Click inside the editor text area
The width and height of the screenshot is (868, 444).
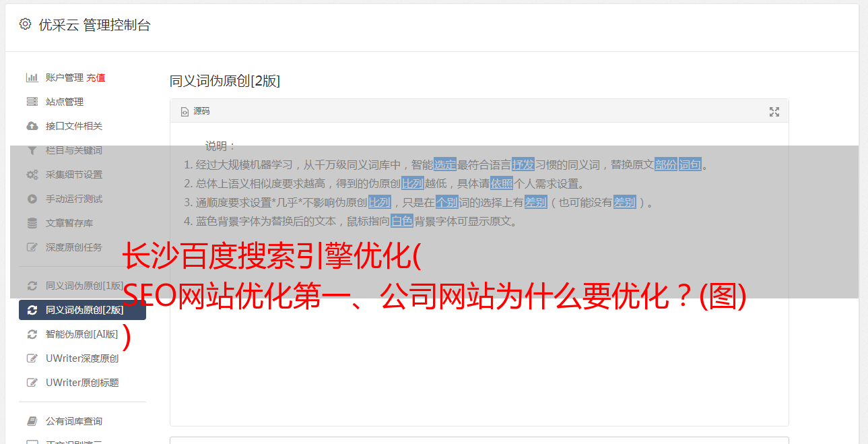[x=479, y=323]
